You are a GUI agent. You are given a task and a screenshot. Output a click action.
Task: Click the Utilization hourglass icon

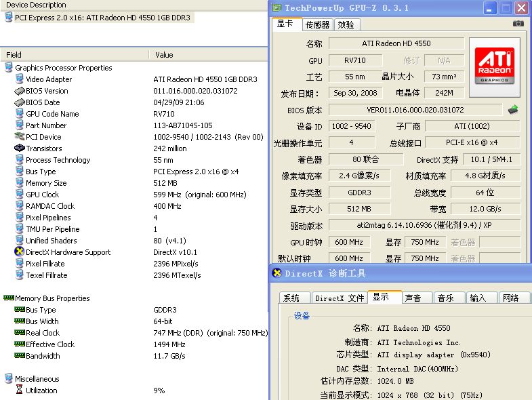(20, 389)
